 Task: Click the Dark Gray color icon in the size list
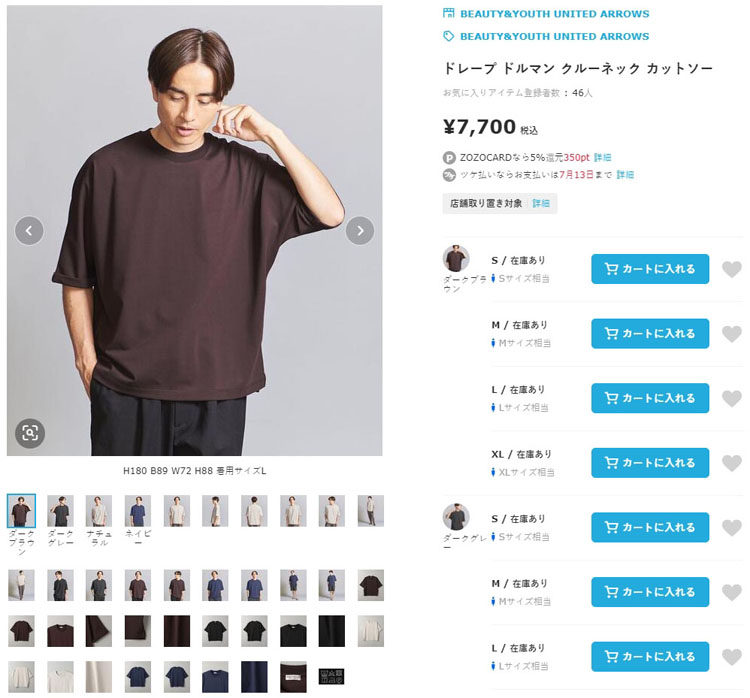pyautogui.click(x=456, y=517)
